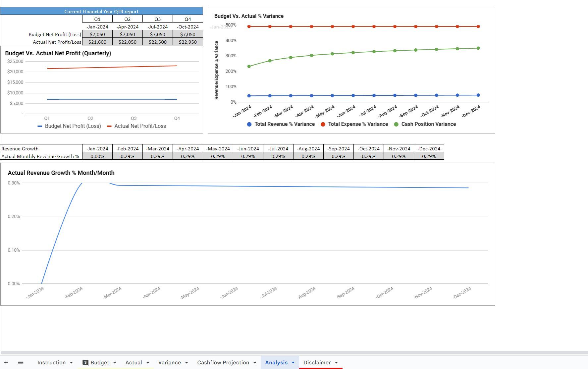Select the Actual Monthly Revenue Growth % cell
This screenshot has height=369, width=588.
[41, 156]
